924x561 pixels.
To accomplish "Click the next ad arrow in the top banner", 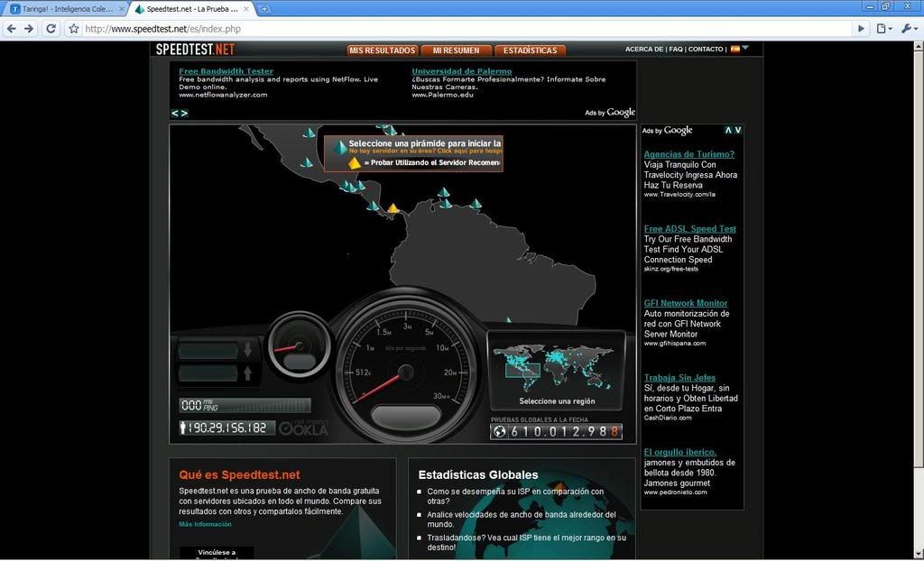I will click(x=184, y=113).
